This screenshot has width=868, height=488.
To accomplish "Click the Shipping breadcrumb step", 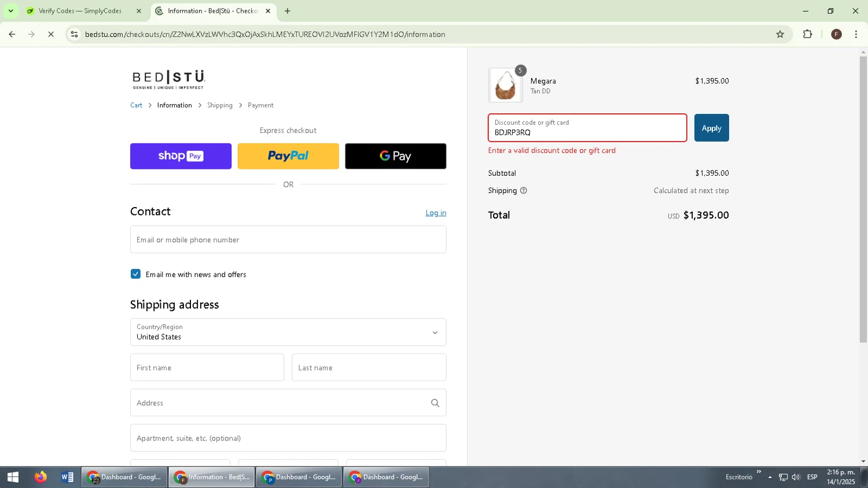I will pos(220,105).
